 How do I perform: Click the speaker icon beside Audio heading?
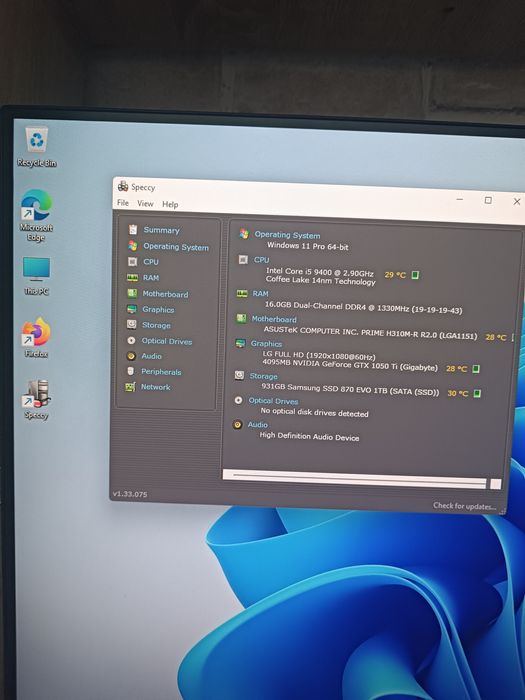click(x=238, y=425)
